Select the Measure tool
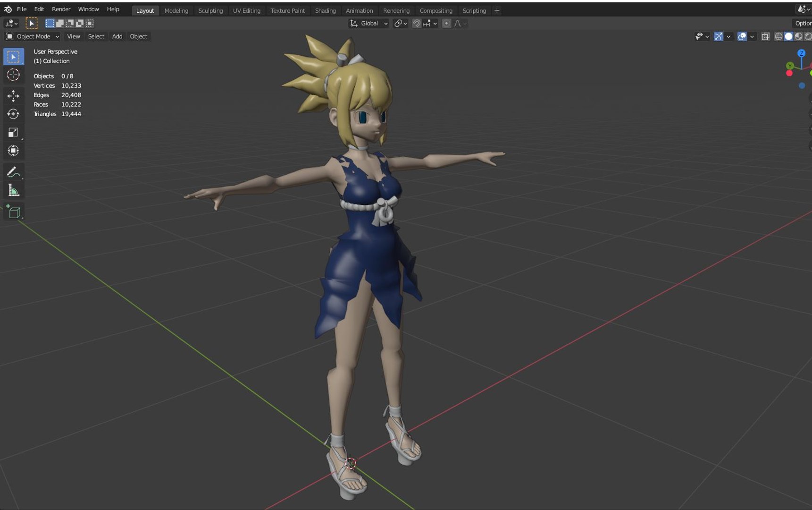 tap(13, 190)
